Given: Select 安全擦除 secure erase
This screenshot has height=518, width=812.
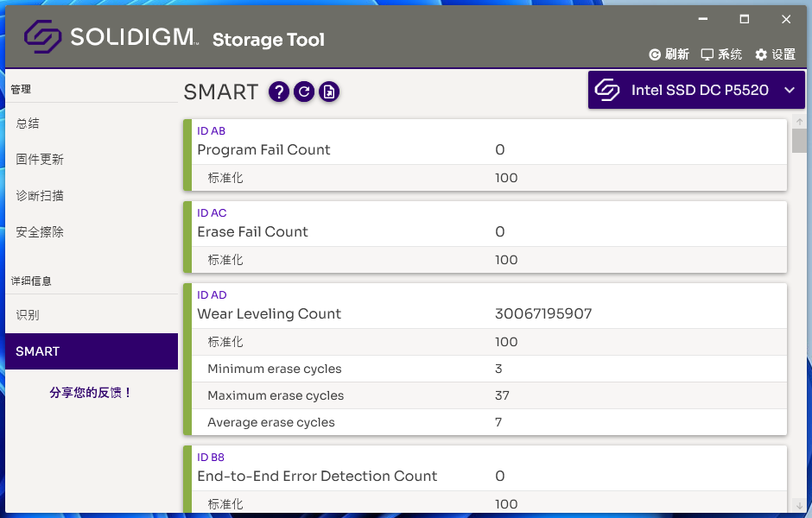Looking at the screenshot, I should tap(40, 232).
